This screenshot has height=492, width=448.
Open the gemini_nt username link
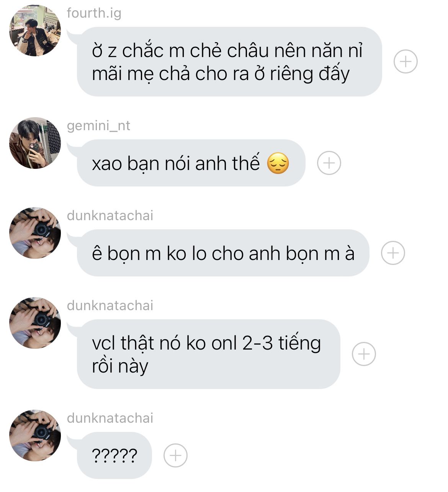[98, 126]
